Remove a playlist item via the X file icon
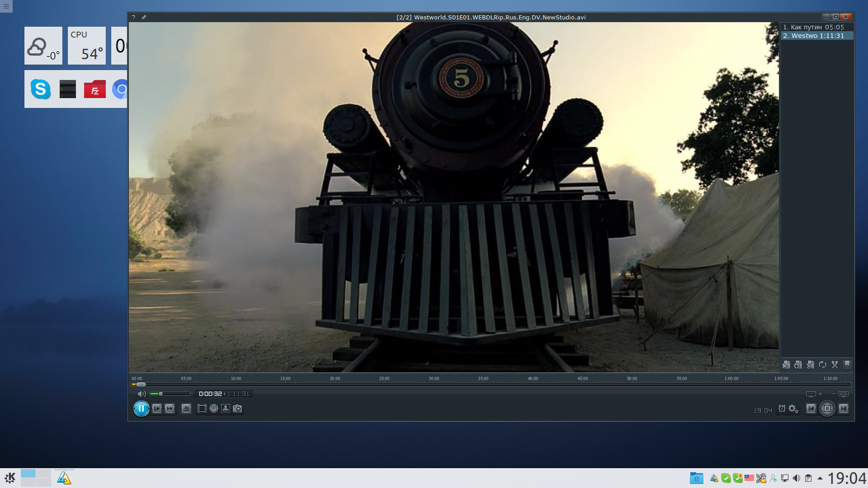This screenshot has height=488, width=868. click(810, 365)
